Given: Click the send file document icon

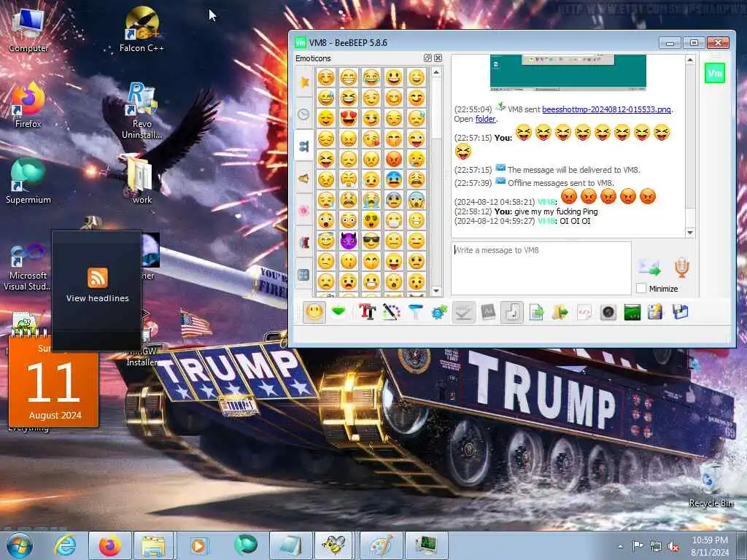Looking at the screenshot, I should point(536,312).
